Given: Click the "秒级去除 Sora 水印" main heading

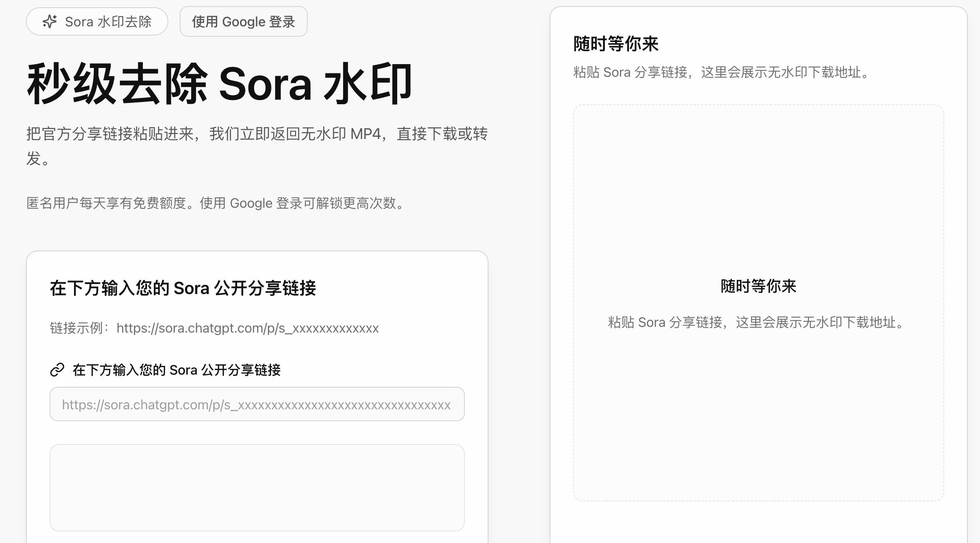Looking at the screenshot, I should [219, 84].
